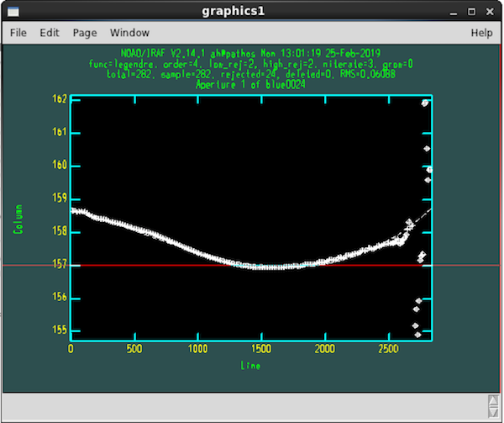Open the Window menu

click(129, 33)
